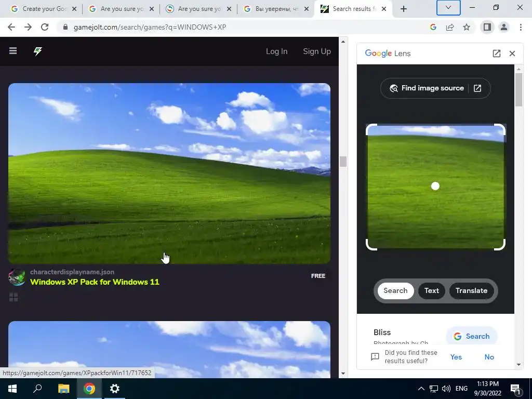The height and width of the screenshot is (399, 532).
Task: Click the Log In link
Action: pos(276,51)
